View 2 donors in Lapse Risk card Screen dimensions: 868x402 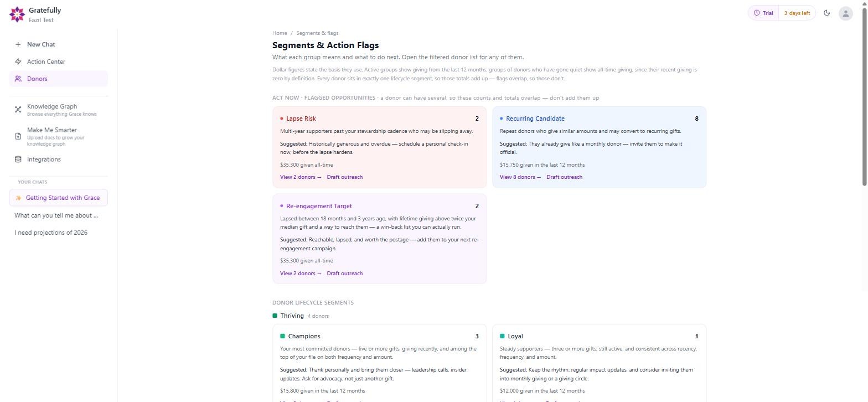point(301,177)
